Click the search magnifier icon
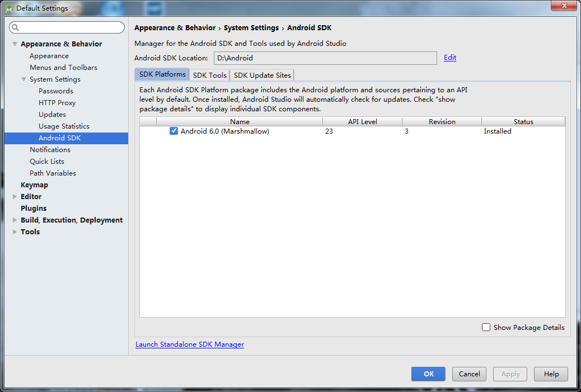The image size is (581, 392). point(15,27)
